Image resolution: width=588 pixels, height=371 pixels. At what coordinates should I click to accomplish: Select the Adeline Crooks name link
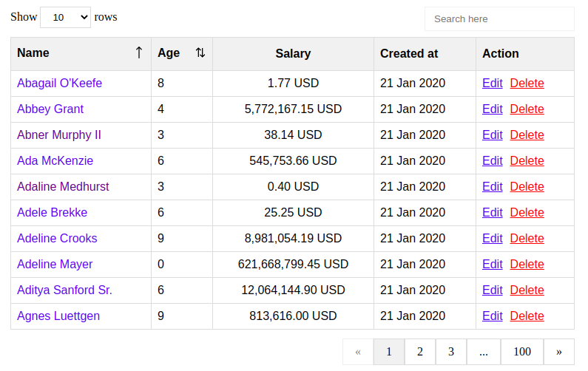click(57, 239)
